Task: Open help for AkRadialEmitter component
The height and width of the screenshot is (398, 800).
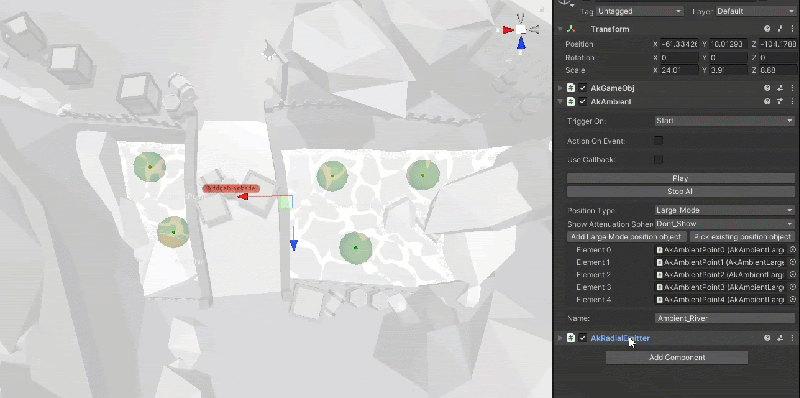Action: 767,338
